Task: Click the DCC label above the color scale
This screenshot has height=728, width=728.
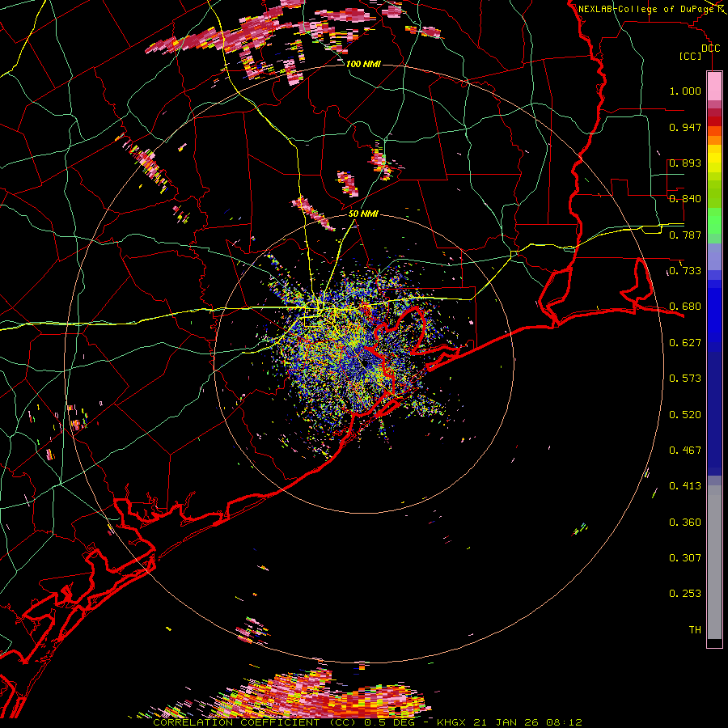Action: point(710,49)
